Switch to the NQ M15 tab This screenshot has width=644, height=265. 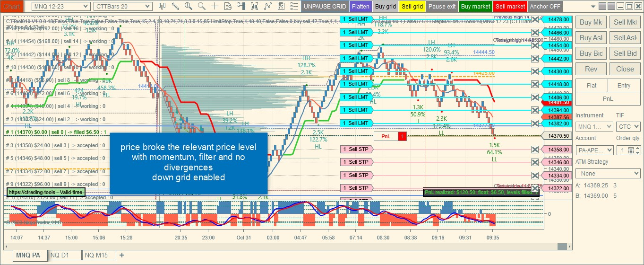[98, 256]
